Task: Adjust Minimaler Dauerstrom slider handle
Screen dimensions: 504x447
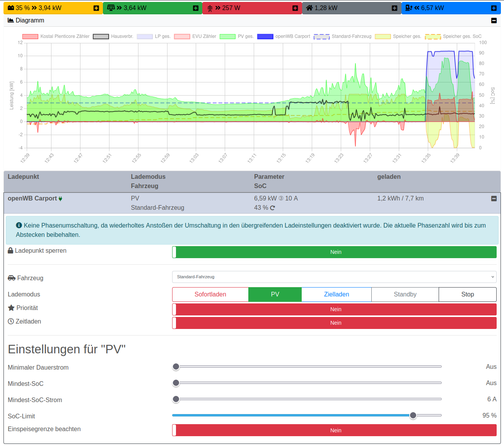Action: click(176, 367)
